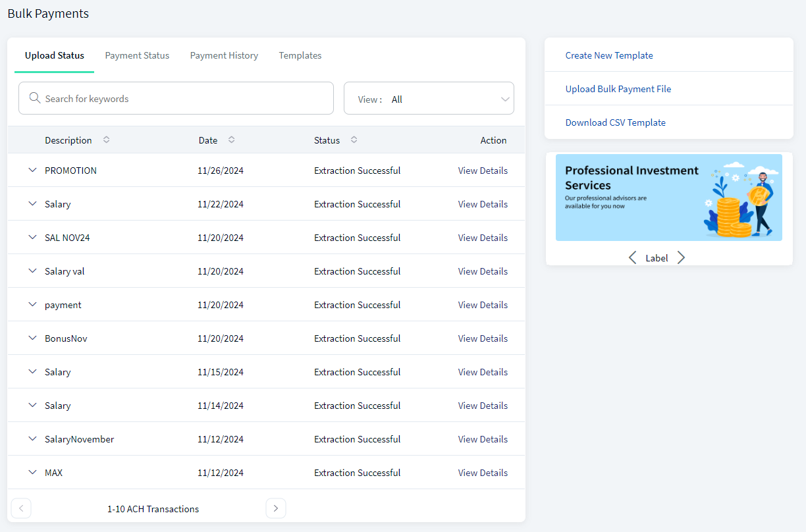The height and width of the screenshot is (532, 806).
Task: Click the Professional Investment Services banner
Action: tap(669, 198)
